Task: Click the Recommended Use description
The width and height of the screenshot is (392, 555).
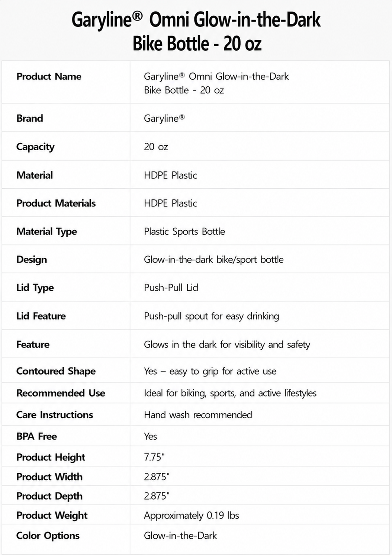Action: coord(230,393)
